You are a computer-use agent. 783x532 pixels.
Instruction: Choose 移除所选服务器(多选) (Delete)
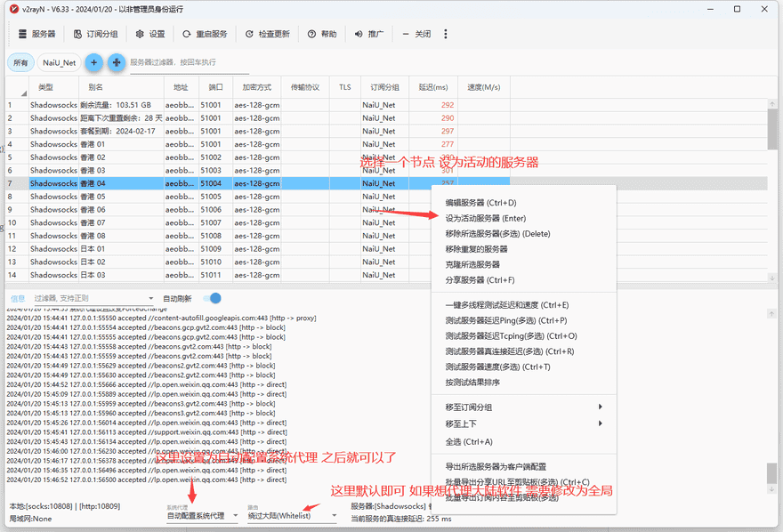524,234
